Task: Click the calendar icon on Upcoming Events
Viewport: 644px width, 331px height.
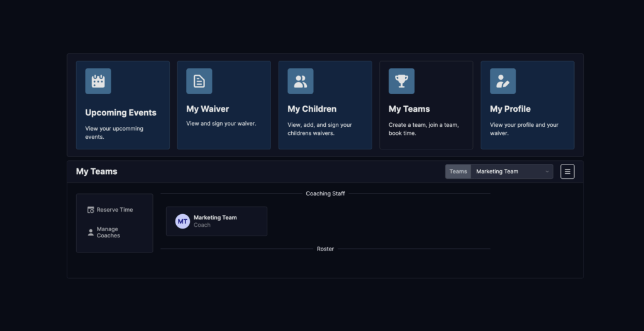Action: (98, 81)
